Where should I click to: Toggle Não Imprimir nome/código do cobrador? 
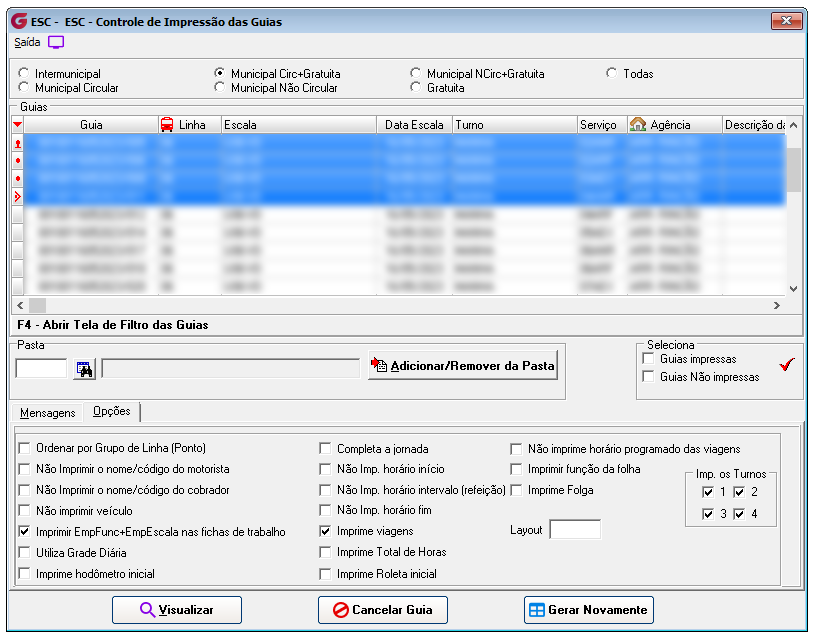click(x=24, y=490)
